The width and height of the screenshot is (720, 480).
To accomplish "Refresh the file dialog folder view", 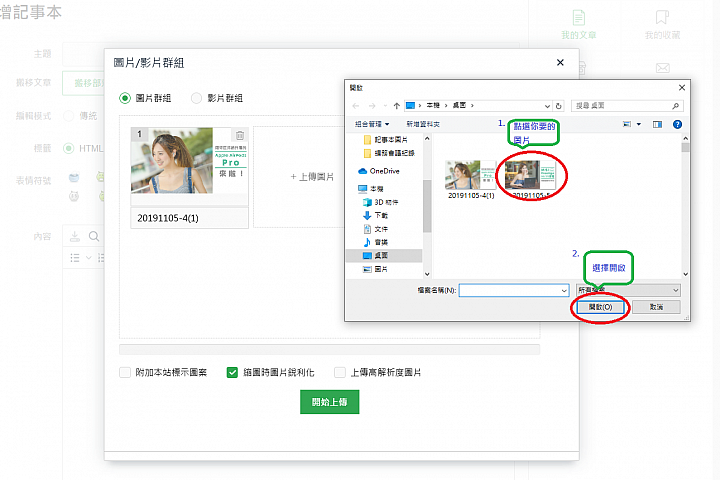I will tap(558, 106).
